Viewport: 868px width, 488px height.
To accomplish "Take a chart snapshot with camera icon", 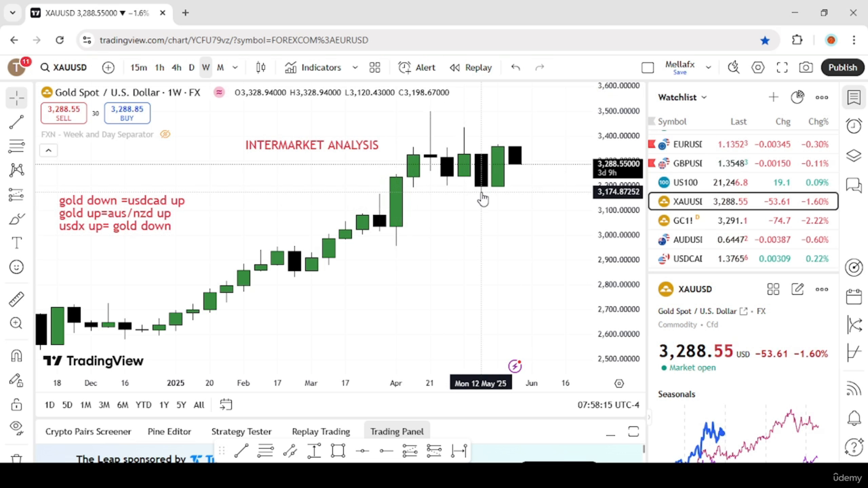I will pyautogui.click(x=806, y=67).
